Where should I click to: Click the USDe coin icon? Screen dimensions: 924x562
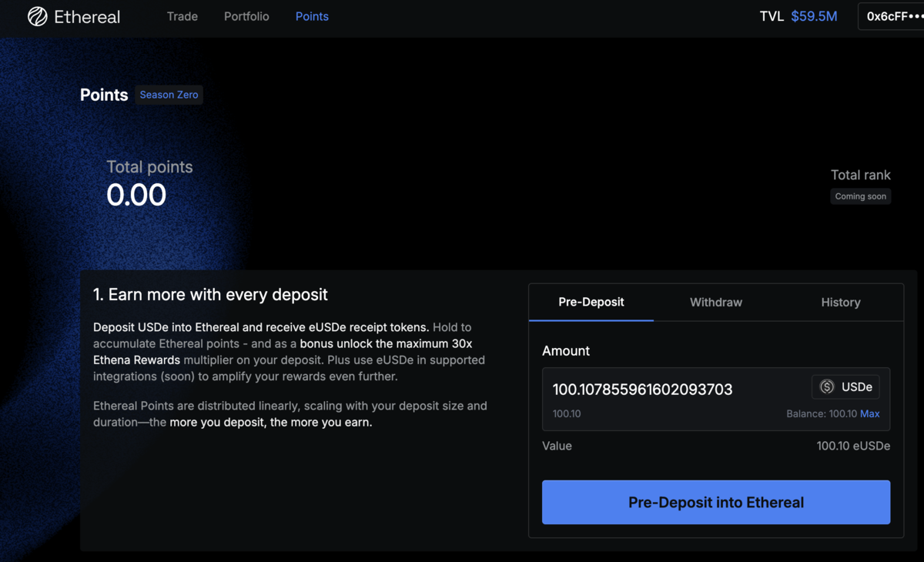tap(827, 387)
